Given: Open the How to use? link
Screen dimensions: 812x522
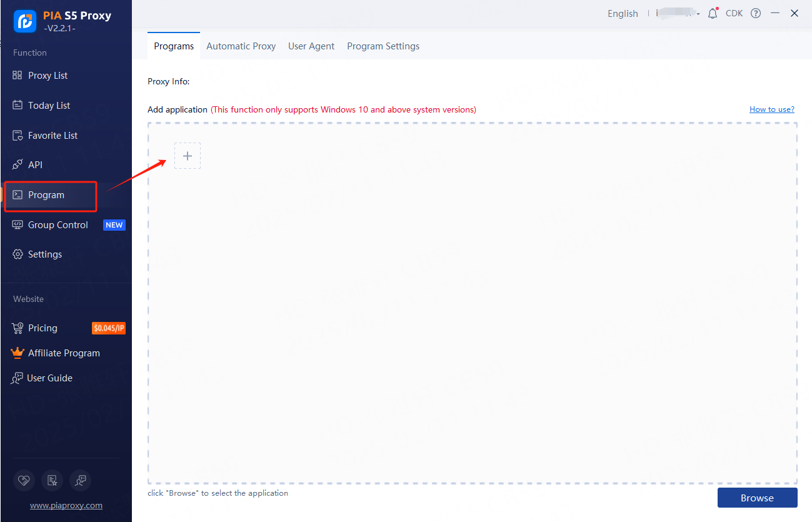Looking at the screenshot, I should coord(771,109).
